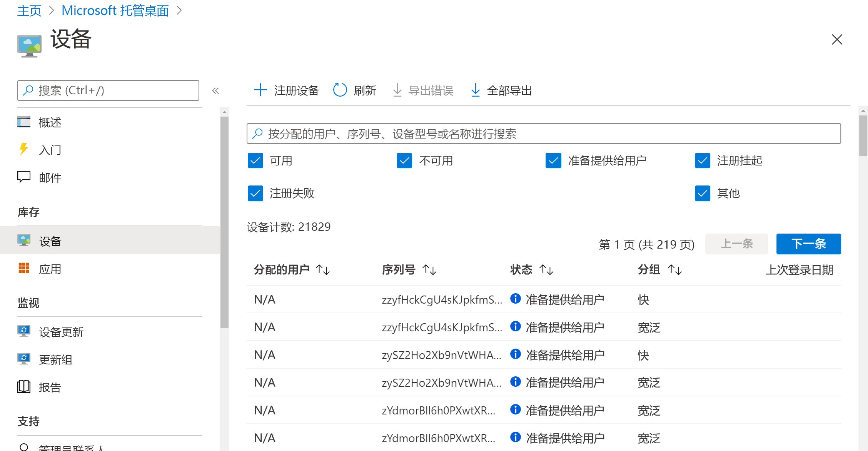The height and width of the screenshot is (451, 868).
Task: Click the info icon in fourth table row
Action: pyautogui.click(x=516, y=381)
